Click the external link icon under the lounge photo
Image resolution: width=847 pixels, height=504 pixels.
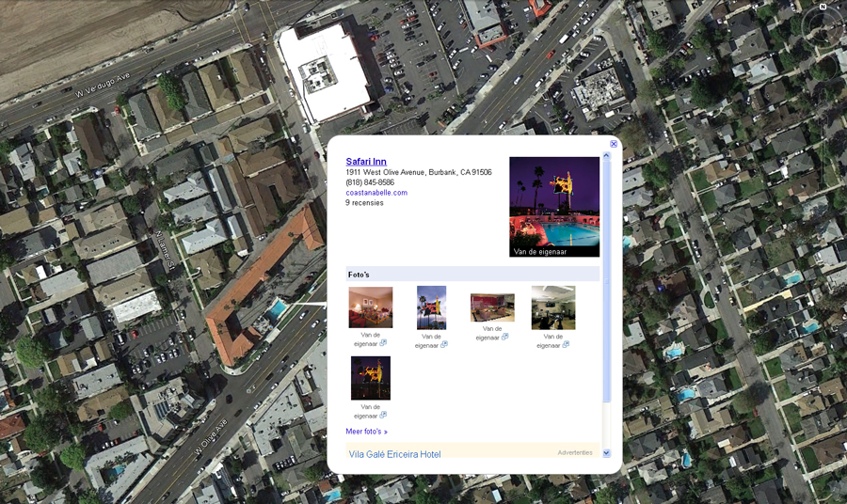[505, 336]
